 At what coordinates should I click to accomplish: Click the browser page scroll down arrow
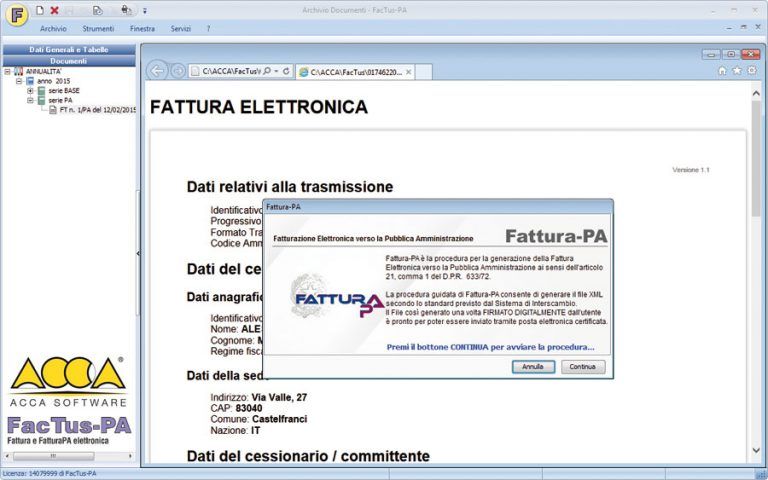(756, 450)
